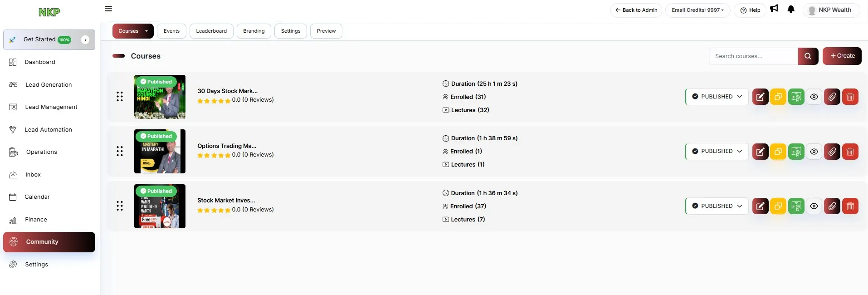This screenshot has height=295, width=868.
Task: Click attachment paperclip icon for 30 Days course
Action: click(x=832, y=97)
